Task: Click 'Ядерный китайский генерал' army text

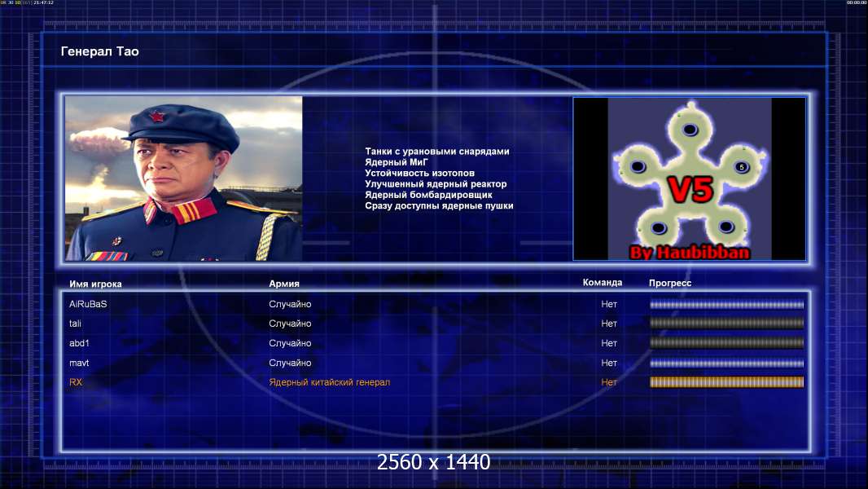Action: (x=330, y=382)
